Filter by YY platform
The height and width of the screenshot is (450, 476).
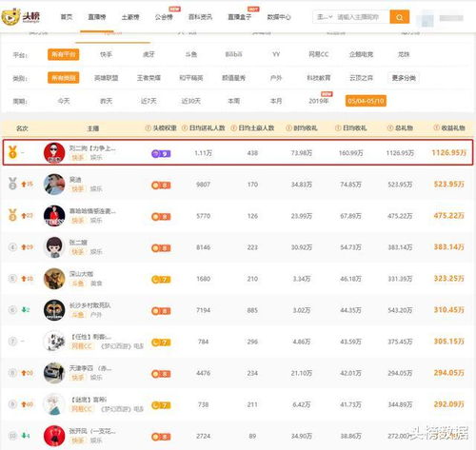pos(276,54)
